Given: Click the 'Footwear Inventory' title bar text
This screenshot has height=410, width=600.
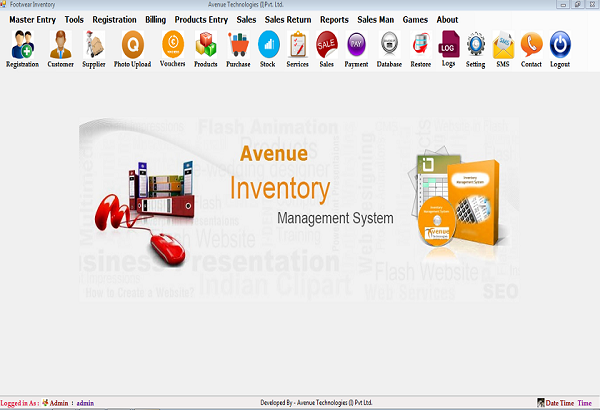Looking at the screenshot, I should [x=33, y=5].
